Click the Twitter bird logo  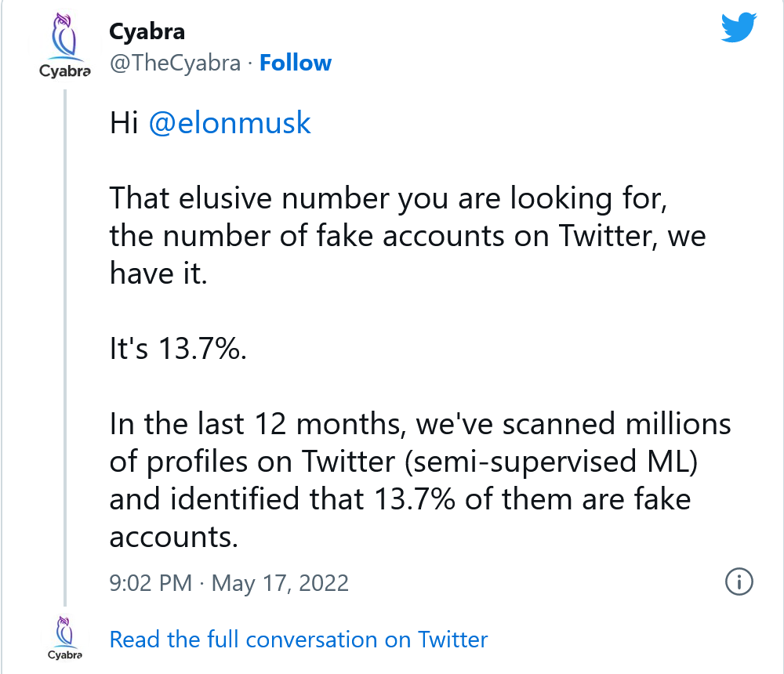[738, 29]
